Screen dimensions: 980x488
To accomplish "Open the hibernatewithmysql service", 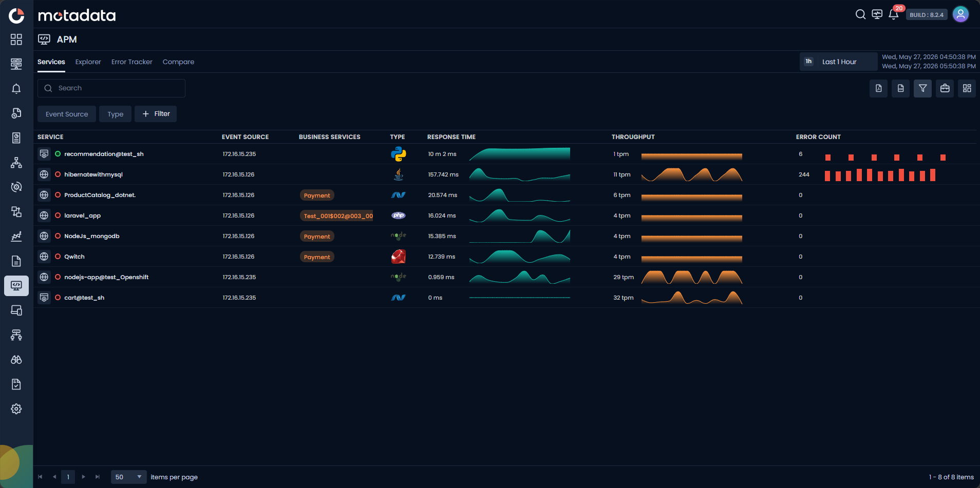I will click(93, 174).
